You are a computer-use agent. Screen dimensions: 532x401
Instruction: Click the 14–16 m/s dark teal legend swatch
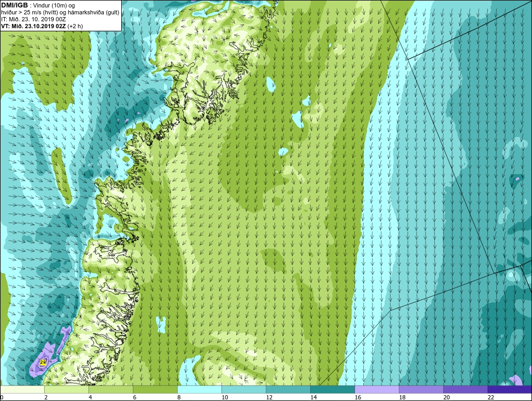pyautogui.click(x=332, y=389)
